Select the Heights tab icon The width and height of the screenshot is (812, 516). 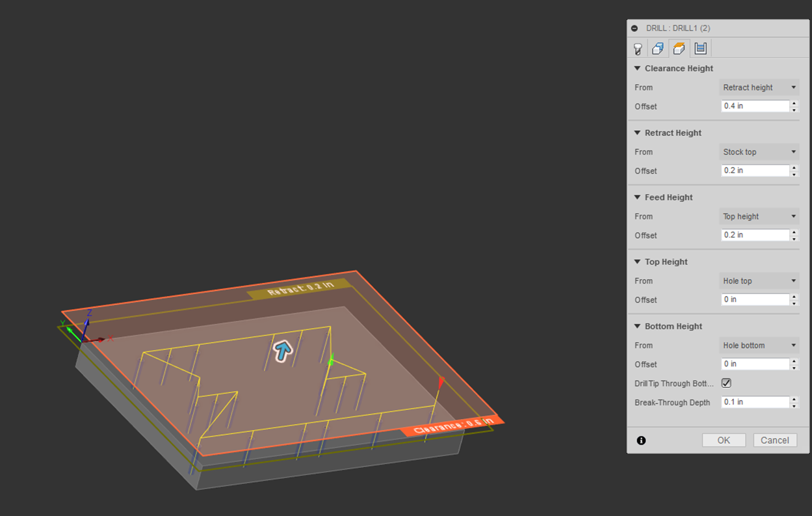tap(679, 49)
